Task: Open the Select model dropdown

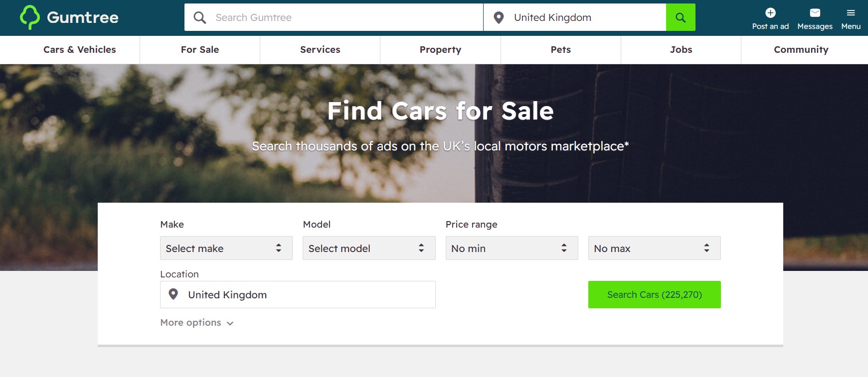Action: click(369, 248)
